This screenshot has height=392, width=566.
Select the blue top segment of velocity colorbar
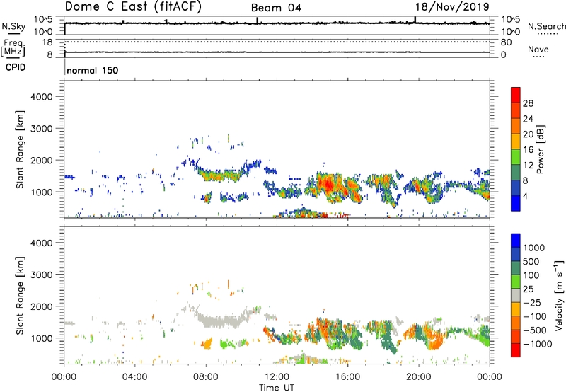point(516,241)
